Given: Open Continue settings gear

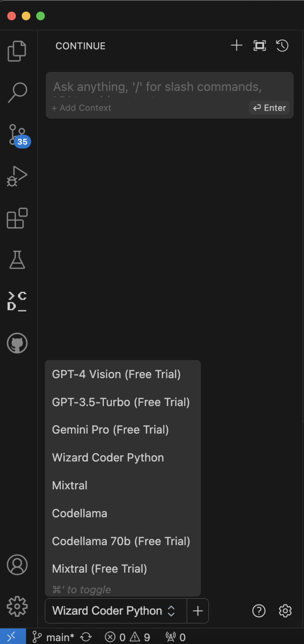Looking at the screenshot, I should coord(285,611).
